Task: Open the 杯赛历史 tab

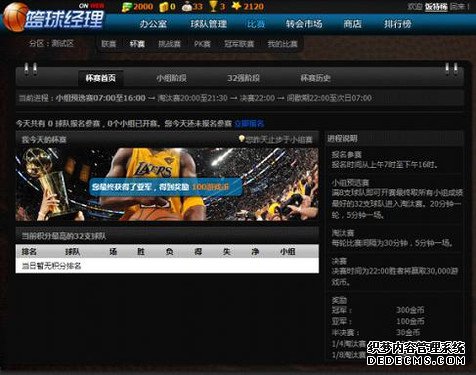Action: (315, 78)
